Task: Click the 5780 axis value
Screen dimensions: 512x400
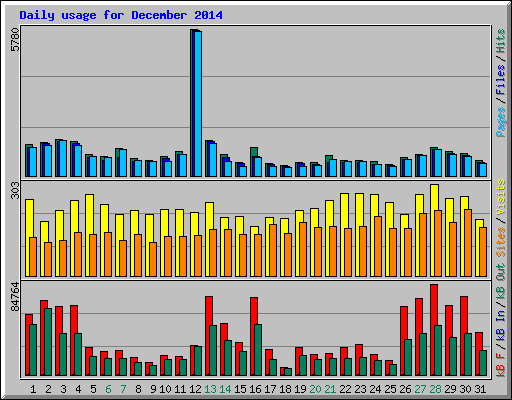Action: point(15,40)
